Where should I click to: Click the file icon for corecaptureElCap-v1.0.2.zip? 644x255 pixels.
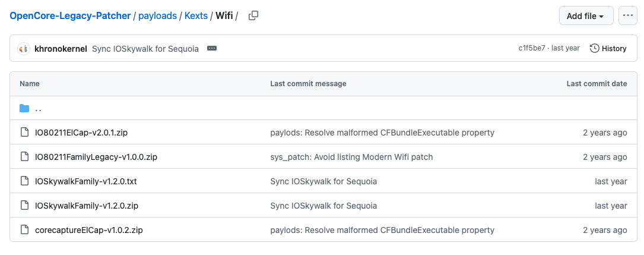(x=24, y=230)
